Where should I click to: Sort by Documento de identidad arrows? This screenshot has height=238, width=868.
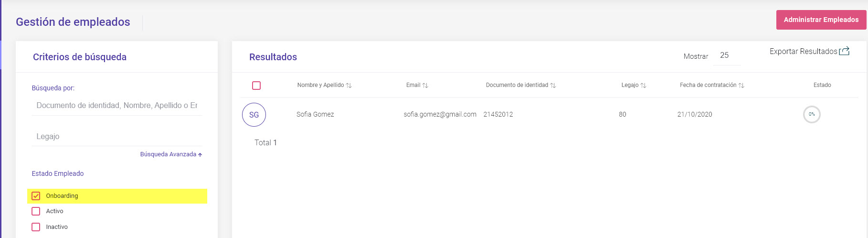coord(553,86)
